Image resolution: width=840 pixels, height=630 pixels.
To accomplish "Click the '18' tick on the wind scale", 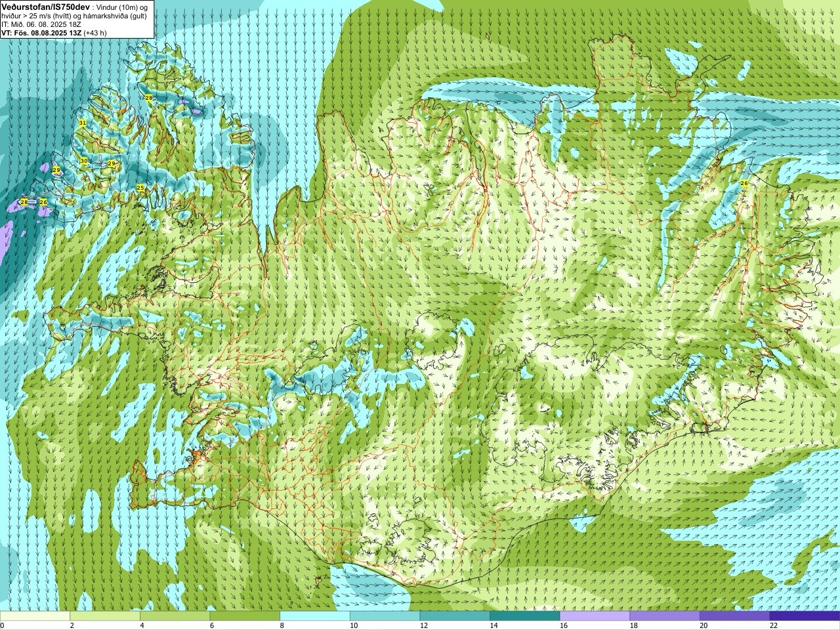I will (634, 625).
